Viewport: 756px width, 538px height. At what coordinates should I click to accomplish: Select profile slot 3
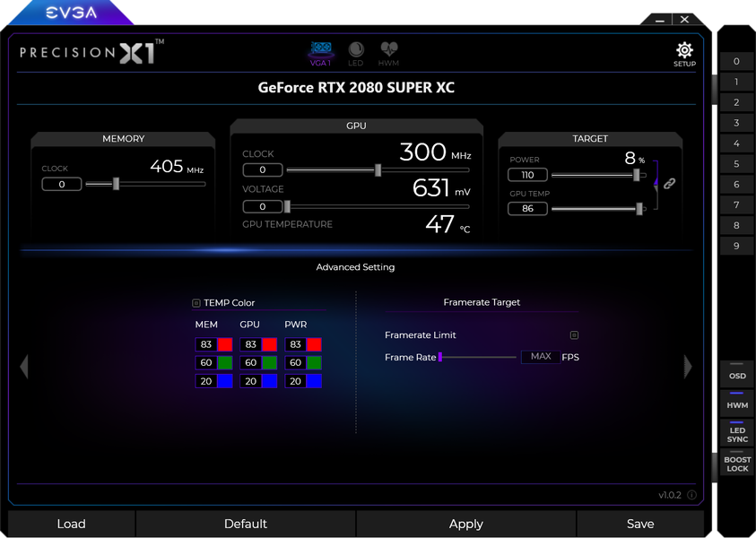click(736, 123)
